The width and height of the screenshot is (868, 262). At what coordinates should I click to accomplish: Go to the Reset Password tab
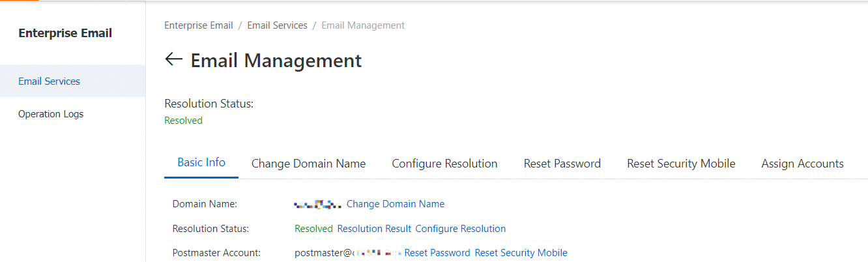point(562,164)
